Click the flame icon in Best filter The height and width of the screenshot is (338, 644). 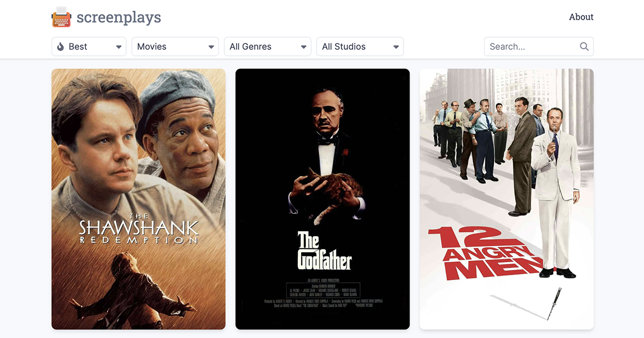61,47
